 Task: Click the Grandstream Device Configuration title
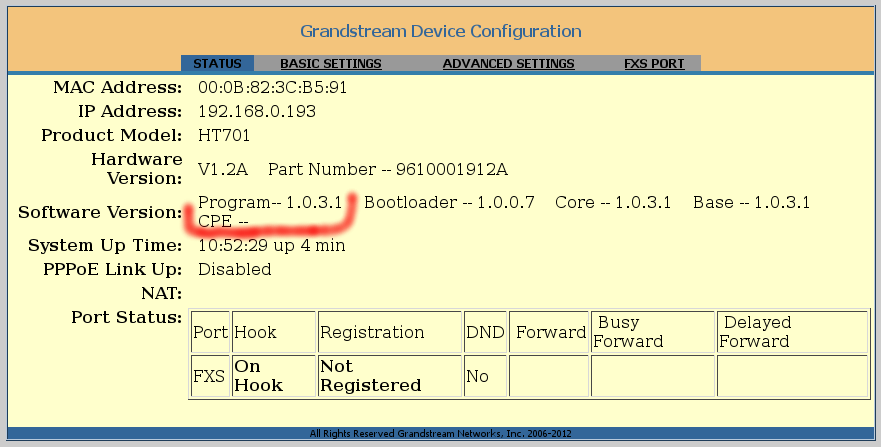[440, 31]
